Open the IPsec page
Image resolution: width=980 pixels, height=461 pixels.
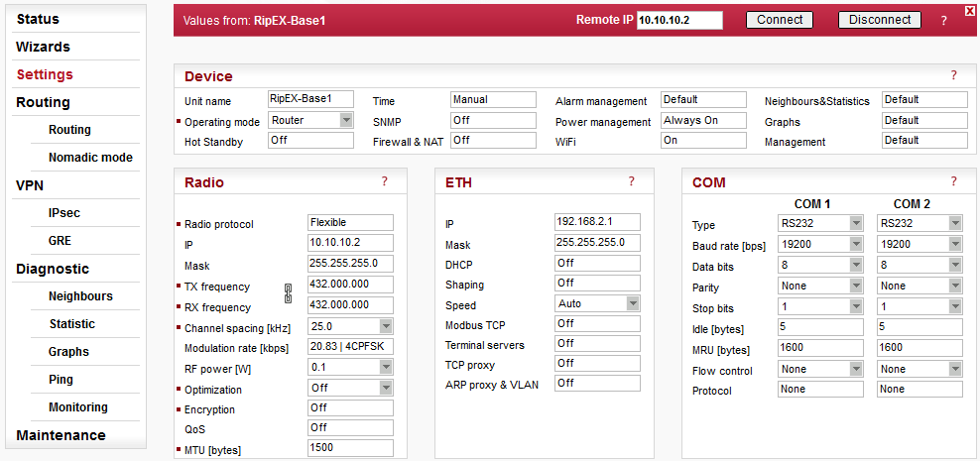(64, 213)
